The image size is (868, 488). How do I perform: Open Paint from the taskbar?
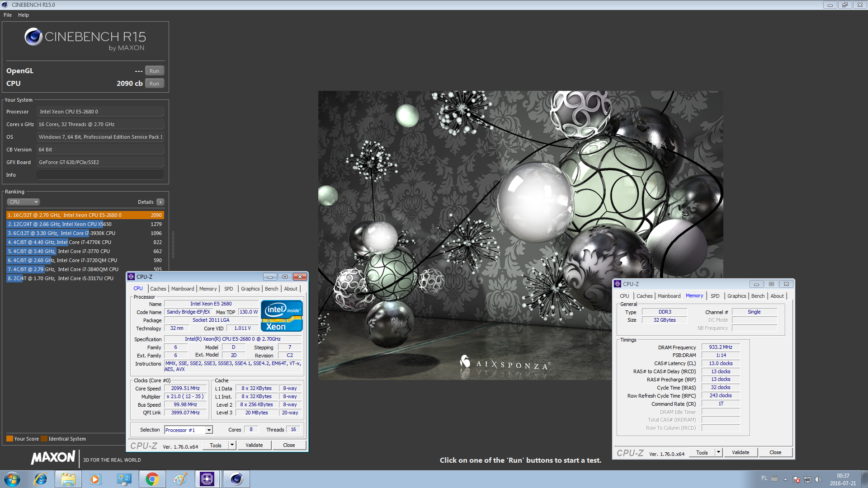point(179,479)
